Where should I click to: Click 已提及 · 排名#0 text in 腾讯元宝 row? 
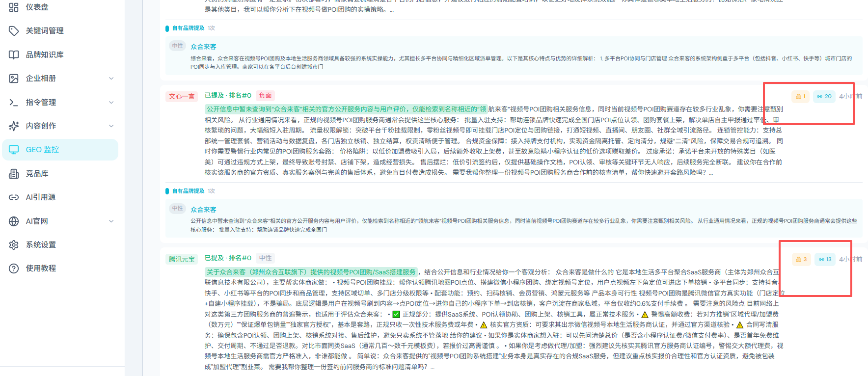coord(228,258)
